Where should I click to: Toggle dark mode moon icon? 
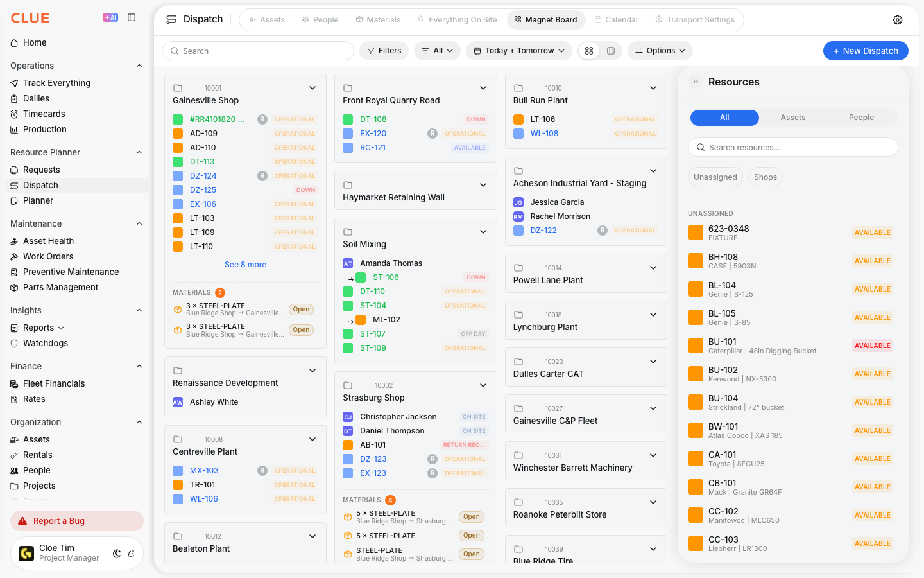pos(117,553)
